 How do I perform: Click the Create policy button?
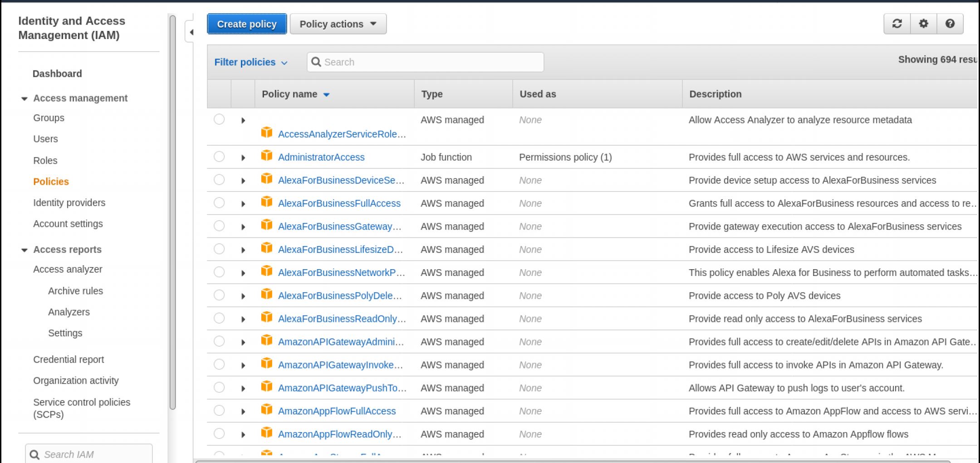point(247,24)
